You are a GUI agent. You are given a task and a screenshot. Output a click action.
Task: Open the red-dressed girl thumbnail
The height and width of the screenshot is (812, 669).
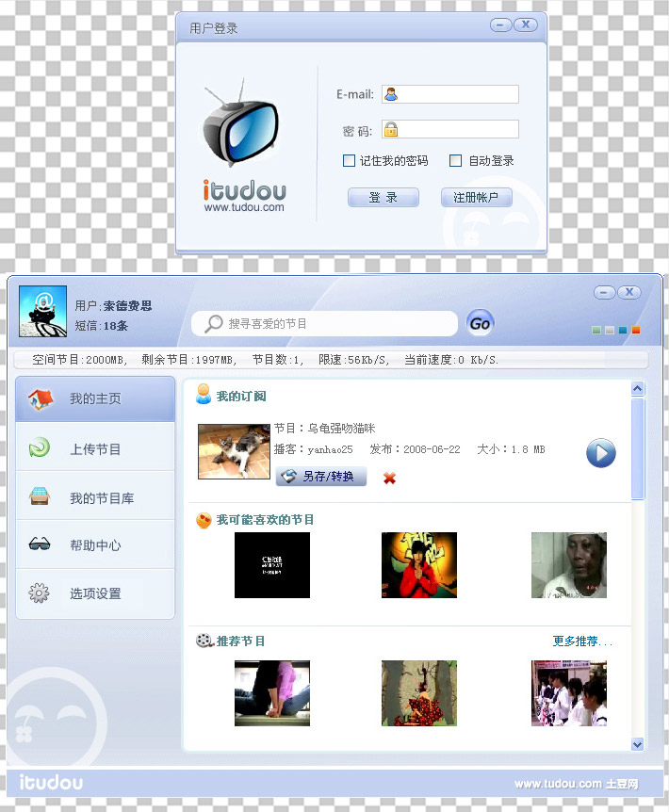[x=419, y=565]
